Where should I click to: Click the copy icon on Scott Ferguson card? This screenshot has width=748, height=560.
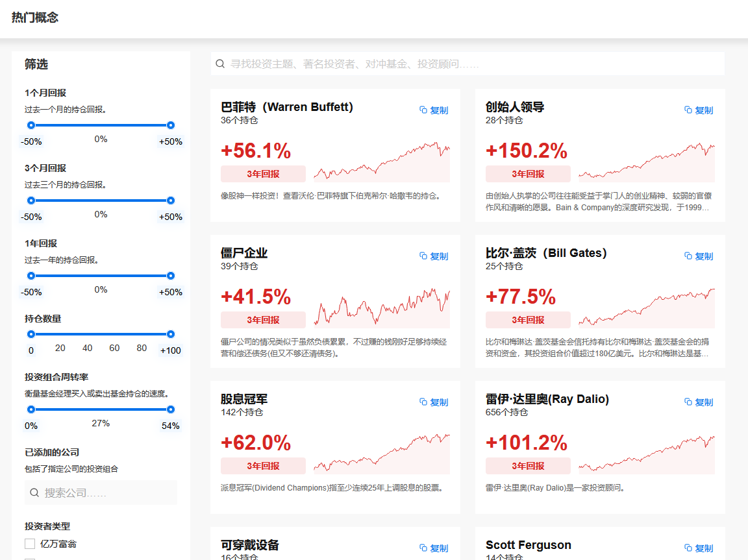coord(688,548)
